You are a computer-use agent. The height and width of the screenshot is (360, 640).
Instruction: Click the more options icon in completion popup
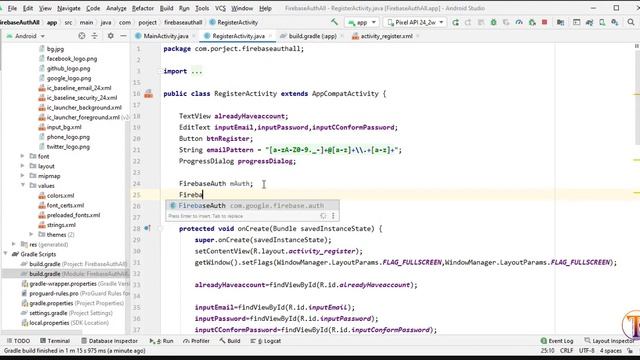(x=333, y=216)
